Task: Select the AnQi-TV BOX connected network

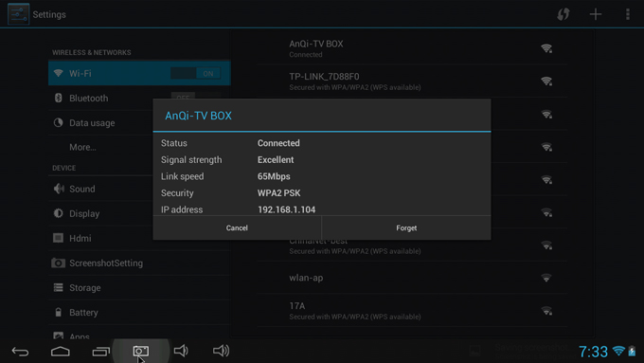Action: (412, 48)
